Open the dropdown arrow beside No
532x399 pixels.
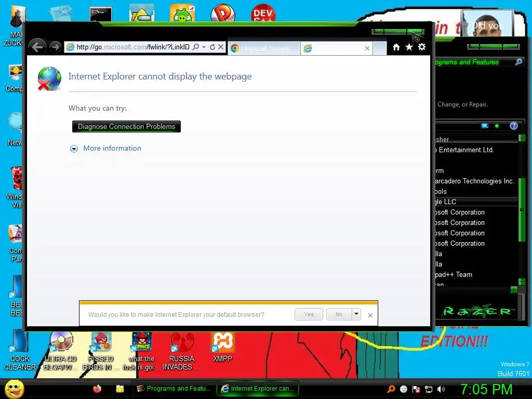[x=356, y=314]
